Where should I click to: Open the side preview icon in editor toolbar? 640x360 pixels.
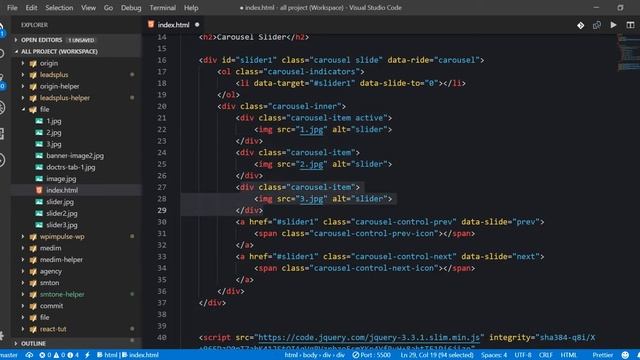(x=597, y=25)
